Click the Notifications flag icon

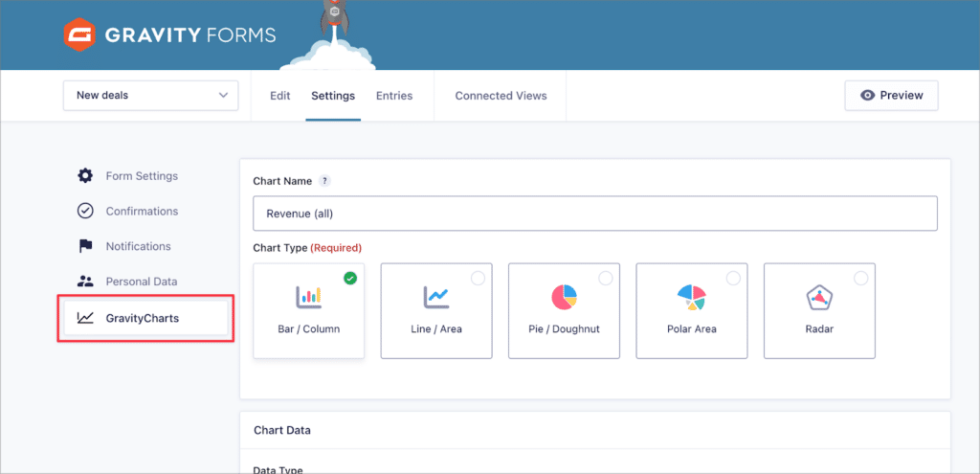pos(85,246)
